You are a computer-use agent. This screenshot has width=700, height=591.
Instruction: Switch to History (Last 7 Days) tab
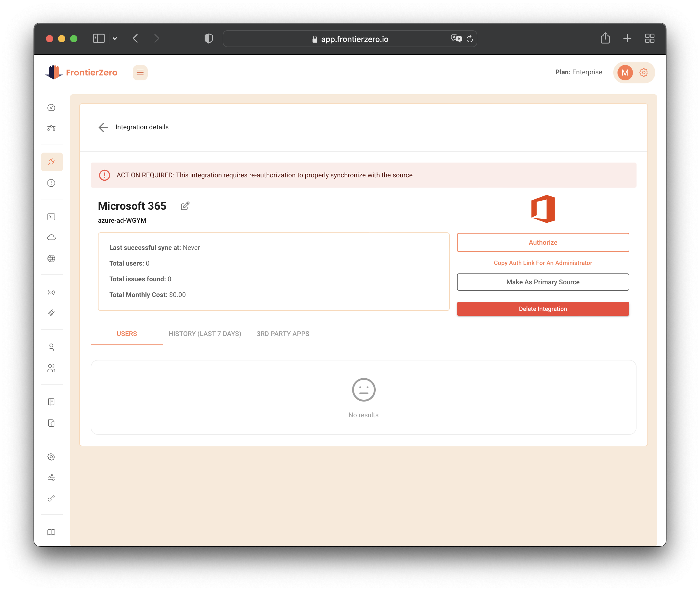[205, 334]
